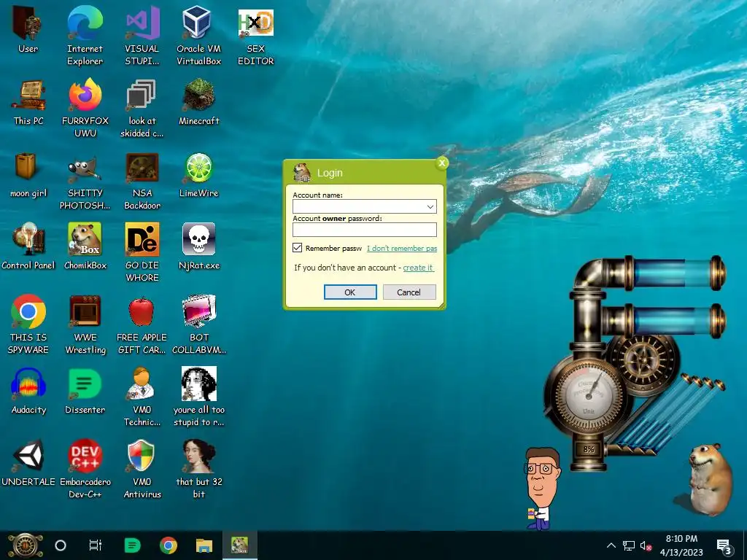Select the Dissenter desktop icon
Image resolution: width=747 pixels, height=560 pixels.
pyautogui.click(x=85, y=391)
